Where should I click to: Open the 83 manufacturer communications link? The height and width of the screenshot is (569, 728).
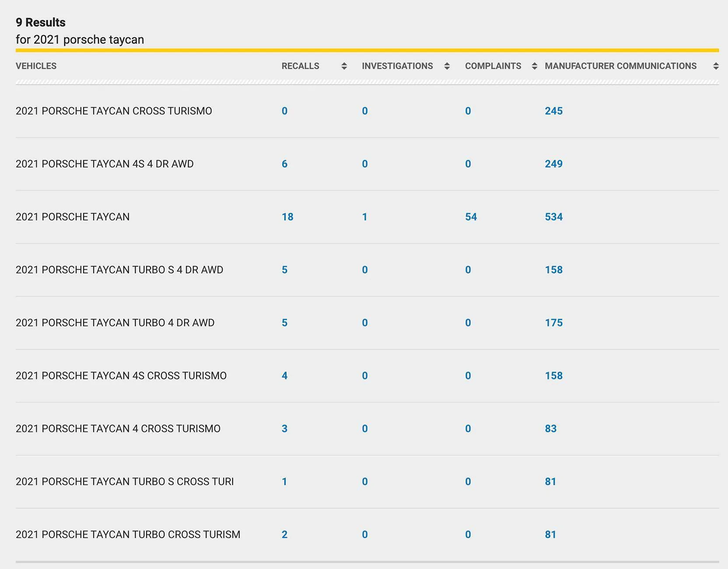point(551,429)
